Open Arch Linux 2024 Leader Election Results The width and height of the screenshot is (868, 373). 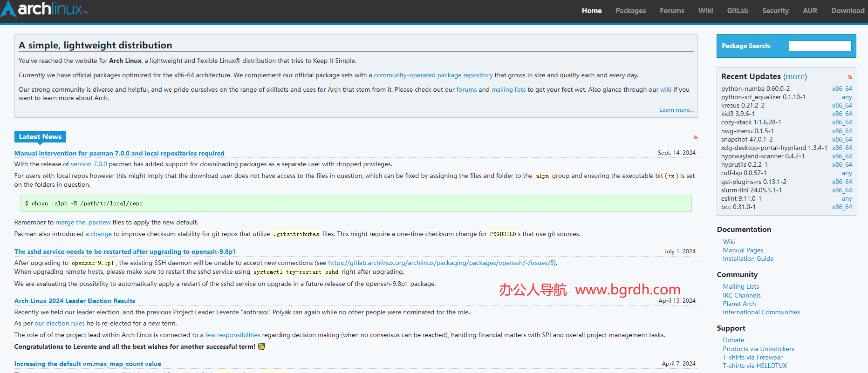tap(75, 301)
